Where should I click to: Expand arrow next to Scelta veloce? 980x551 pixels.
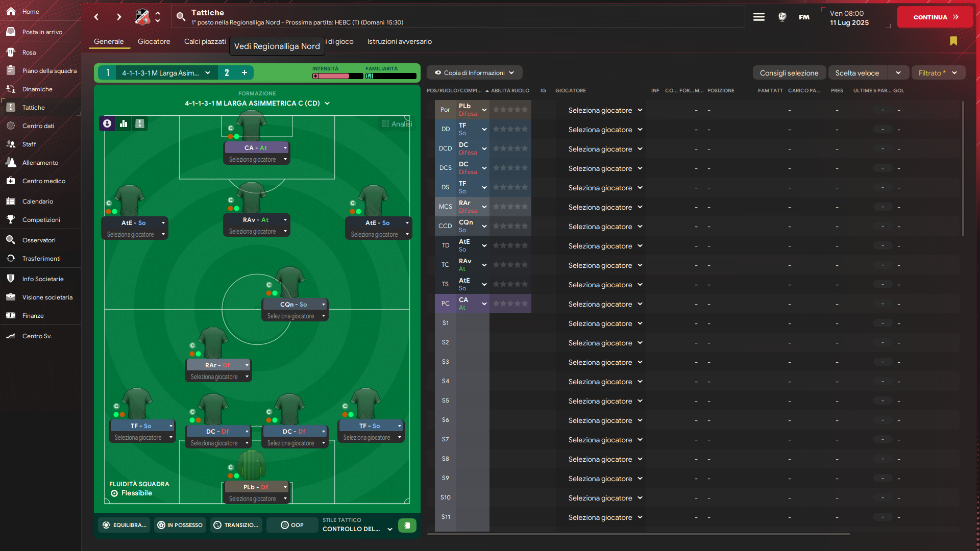898,72
